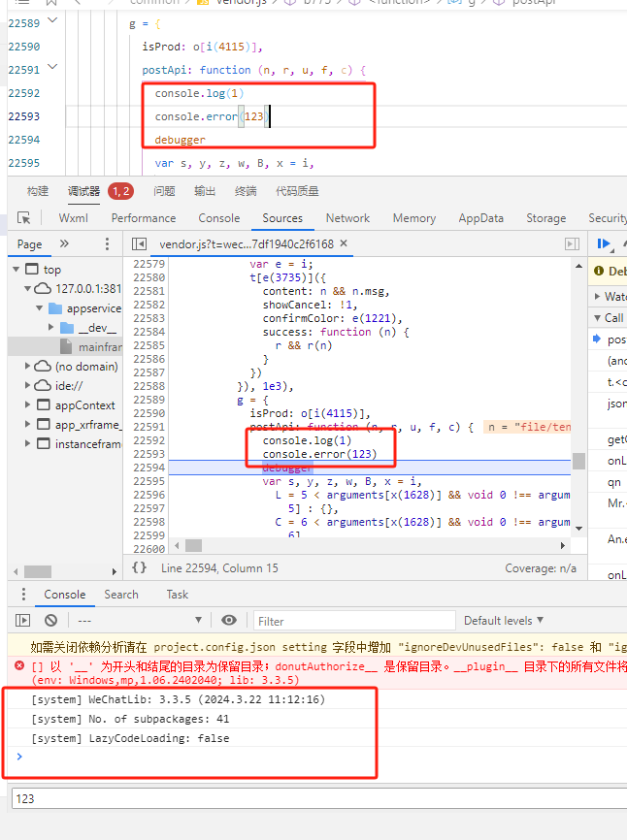Expand the instanceframe node
This screenshot has height=840, width=627.
27,443
